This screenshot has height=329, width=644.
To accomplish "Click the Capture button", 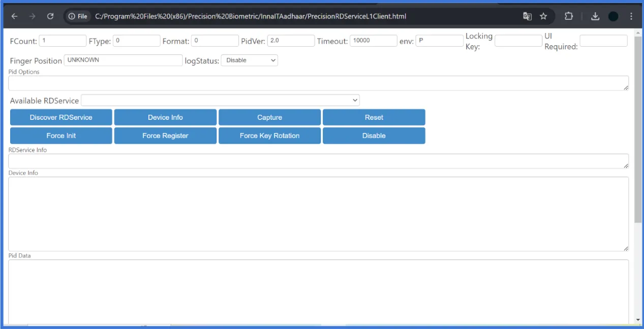I will click(x=269, y=117).
